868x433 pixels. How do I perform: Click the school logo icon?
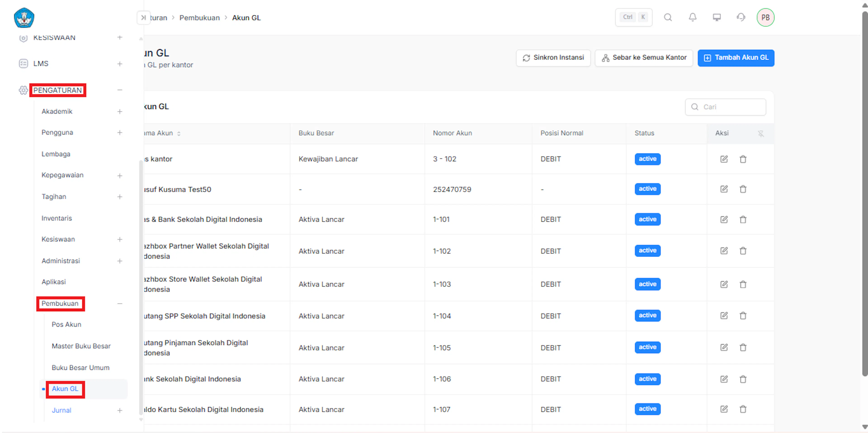(x=24, y=18)
